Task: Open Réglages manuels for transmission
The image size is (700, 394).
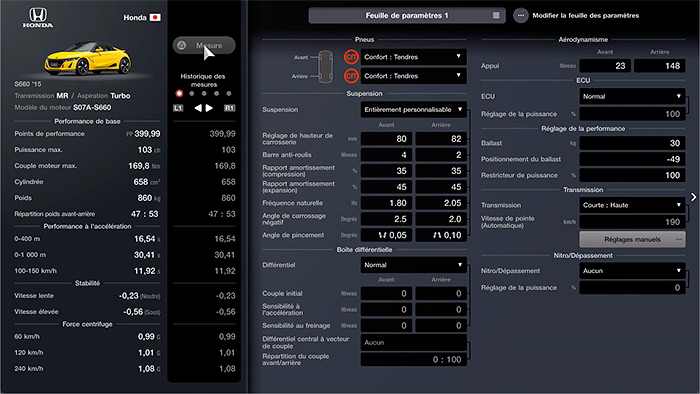Action: [x=632, y=240]
